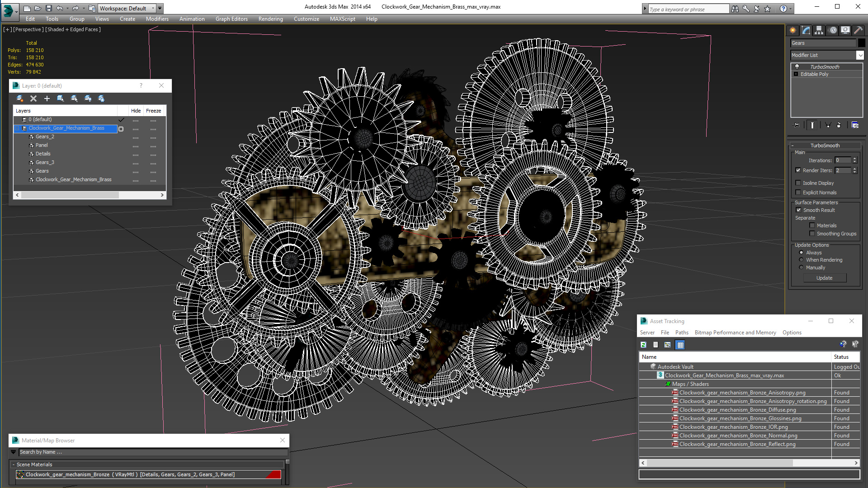Enable Separate by Smoothing Groups checkbox
This screenshot has height=488, width=868.
coord(812,234)
